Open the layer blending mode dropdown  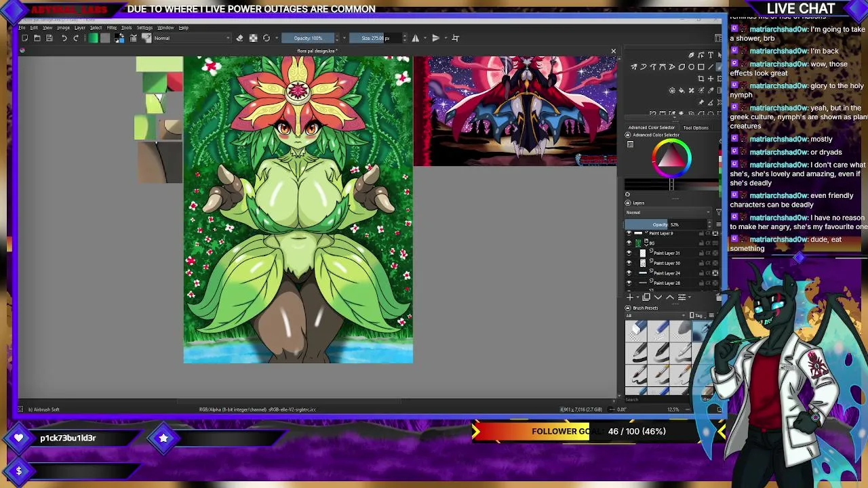click(x=669, y=213)
